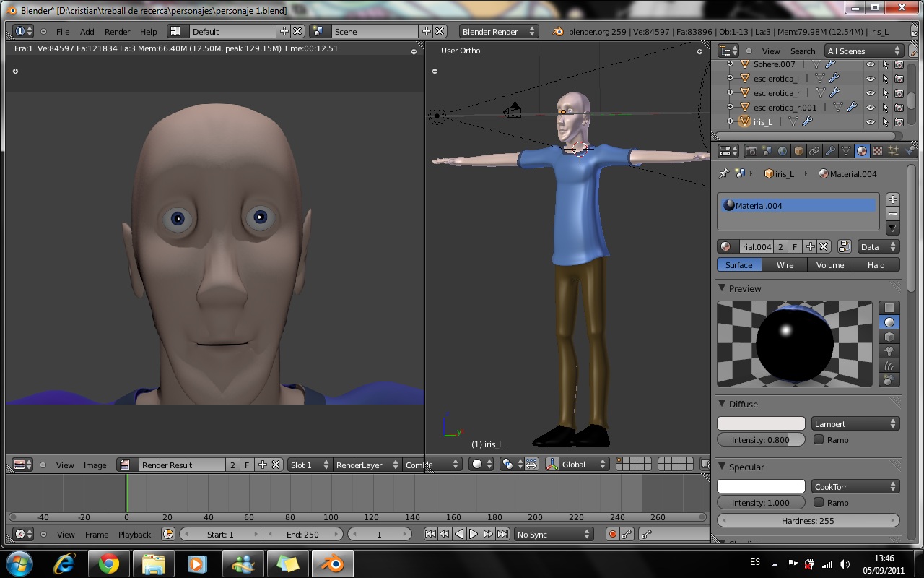
Task: Click the Diffuse color swatch
Action: [761, 424]
